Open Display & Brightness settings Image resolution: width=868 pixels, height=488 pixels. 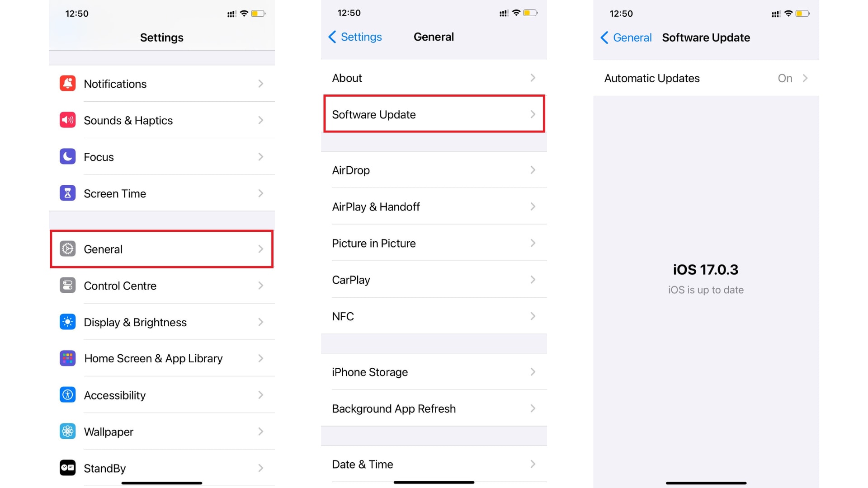(x=161, y=322)
